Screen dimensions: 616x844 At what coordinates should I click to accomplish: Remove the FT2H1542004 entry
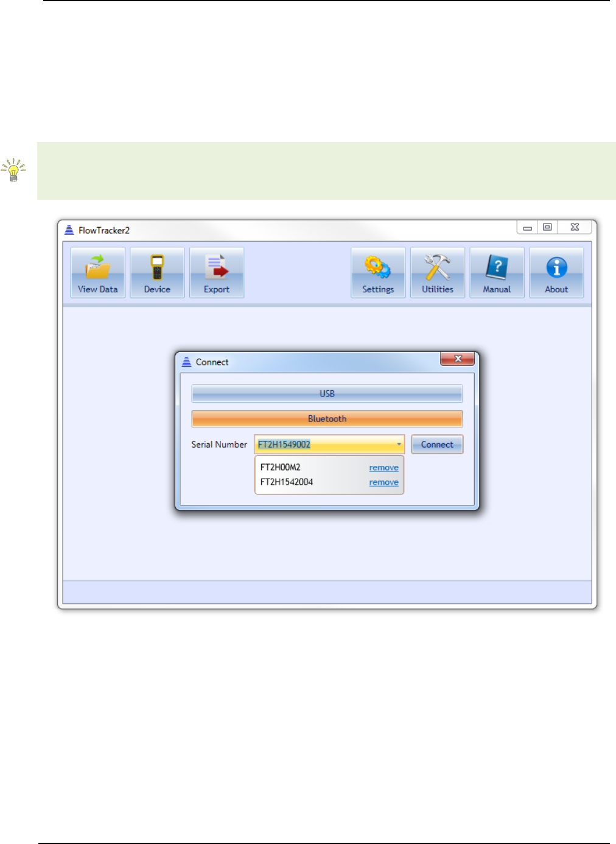383,482
